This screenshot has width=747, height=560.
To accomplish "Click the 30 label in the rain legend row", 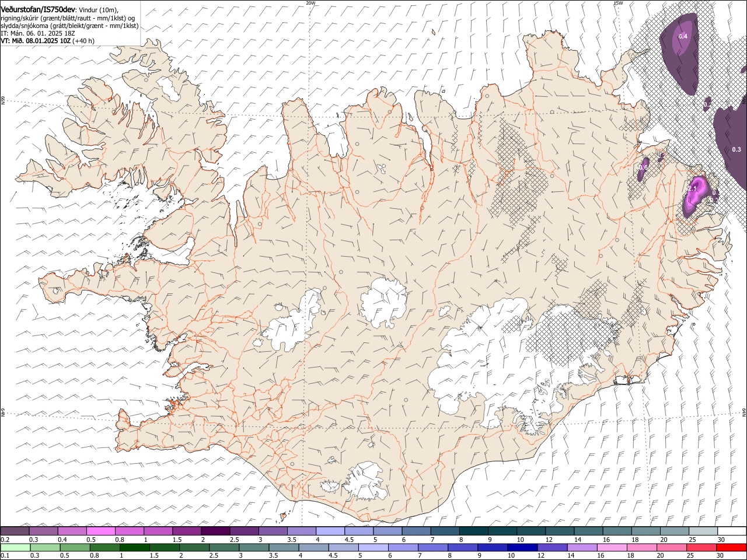I will tap(721, 555).
